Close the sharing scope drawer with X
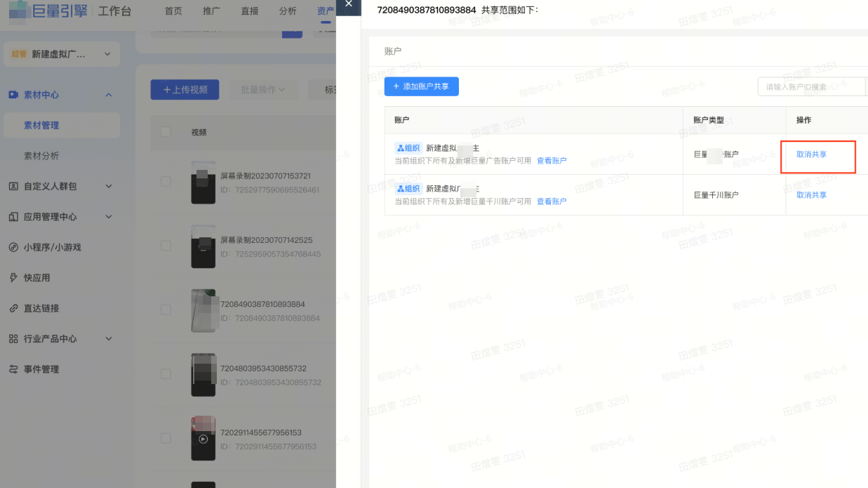The height and width of the screenshot is (488, 868). coord(348,4)
